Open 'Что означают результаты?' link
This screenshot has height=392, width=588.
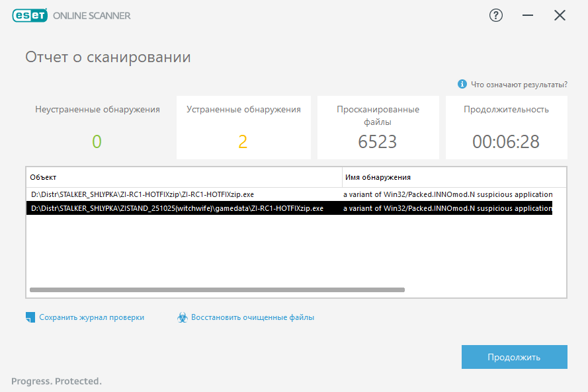[519, 85]
